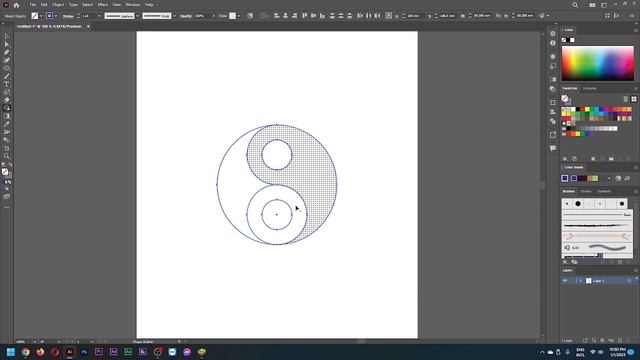Click the Windows Start button
Image resolution: width=640 pixels, height=360 pixels.
point(11,352)
